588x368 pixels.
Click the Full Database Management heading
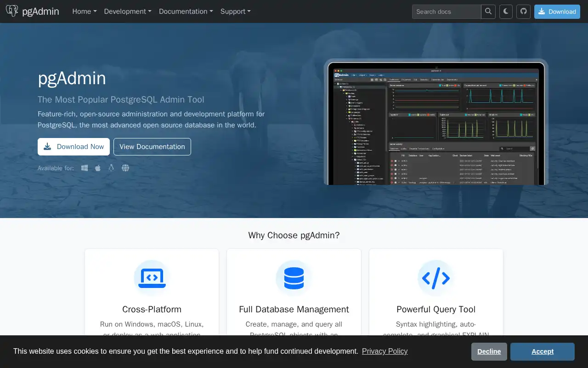(x=294, y=309)
